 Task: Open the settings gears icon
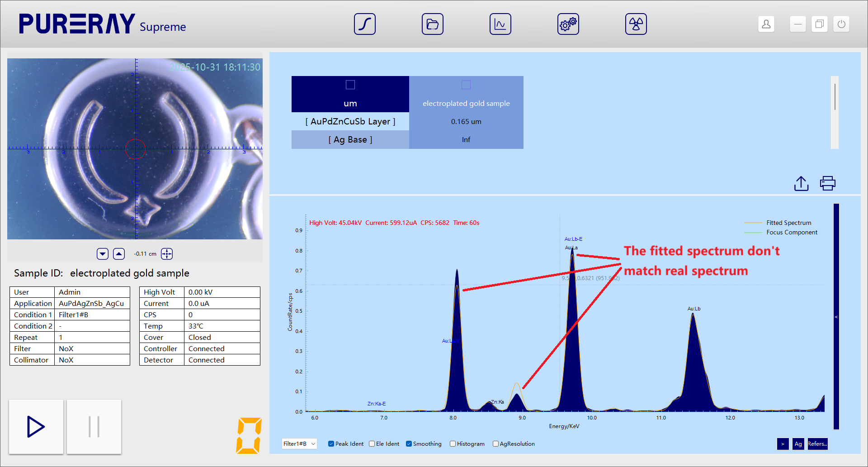[x=568, y=24]
